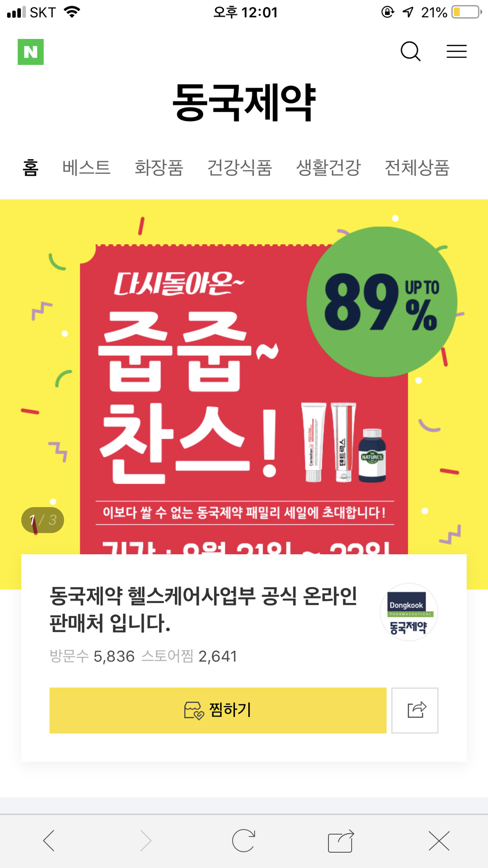Image resolution: width=488 pixels, height=868 pixels.
Task: Tap the 1/3 banner page indicator
Action: coord(42,520)
